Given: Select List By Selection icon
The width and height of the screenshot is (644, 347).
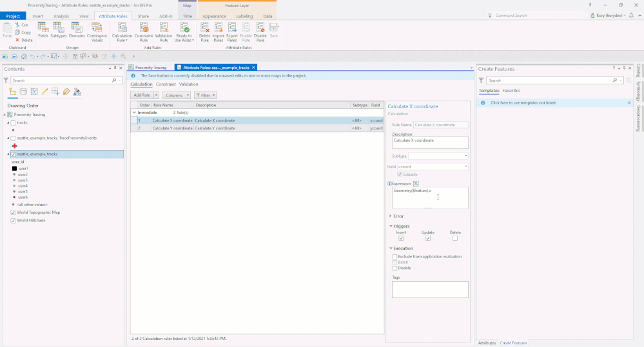Looking at the screenshot, I should click(x=34, y=92).
